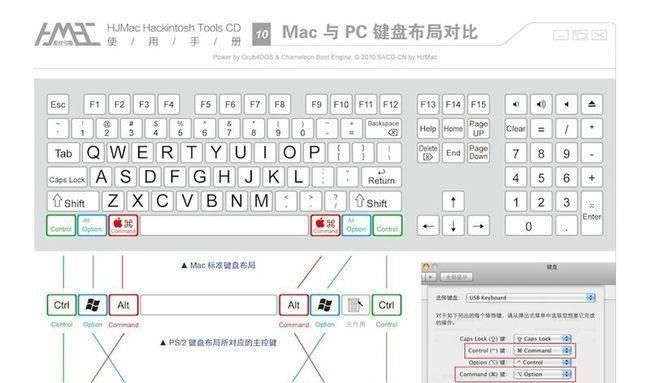Screen dimensions: 650x383
Task: Click the left Alt key in PS/2 row
Action: coord(123,305)
